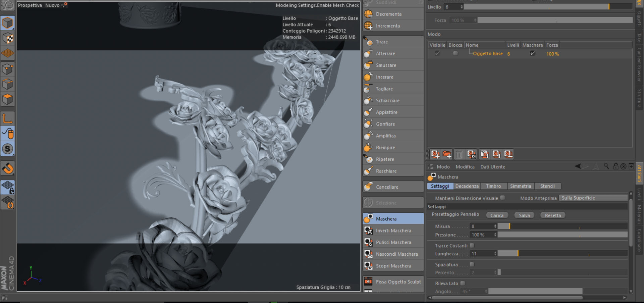
Task: Activate the Schiacciare pinch brush
Action: [x=393, y=101]
